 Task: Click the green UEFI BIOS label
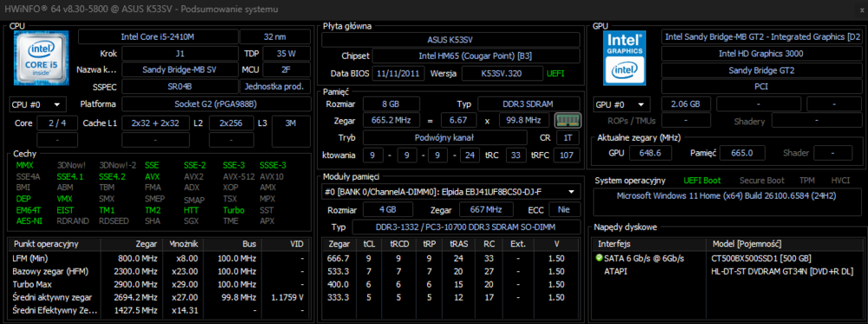pyautogui.click(x=556, y=73)
